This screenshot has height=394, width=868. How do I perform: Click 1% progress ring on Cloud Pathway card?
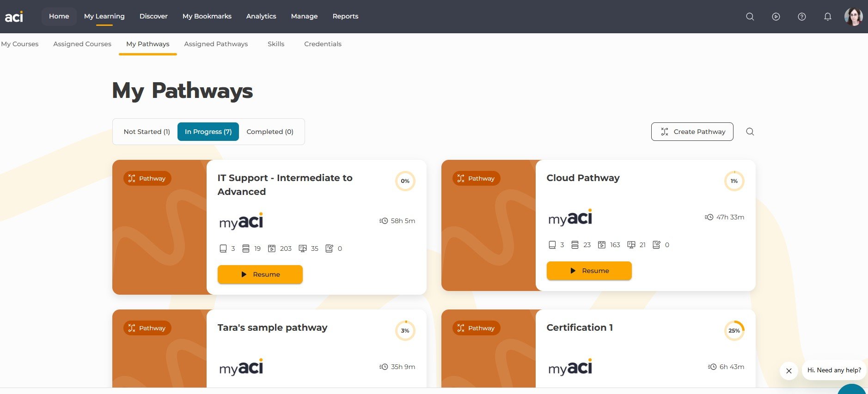(734, 181)
